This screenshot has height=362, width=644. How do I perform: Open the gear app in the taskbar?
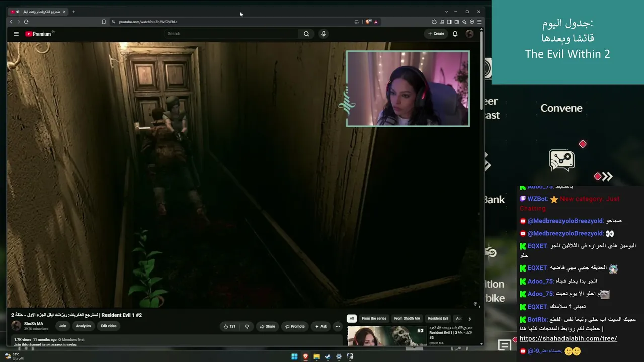point(339,357)
